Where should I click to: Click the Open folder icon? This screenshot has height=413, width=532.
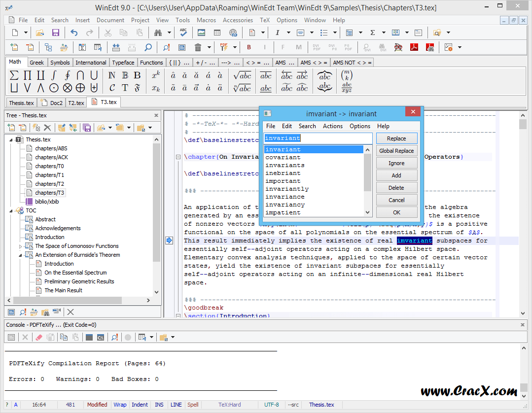click(x=40, y=33)
